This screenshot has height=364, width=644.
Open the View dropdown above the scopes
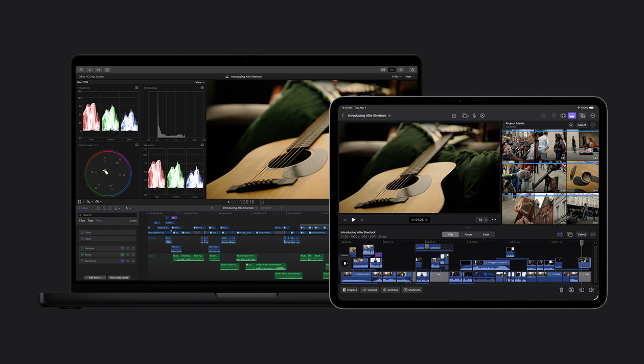point(199,82)
